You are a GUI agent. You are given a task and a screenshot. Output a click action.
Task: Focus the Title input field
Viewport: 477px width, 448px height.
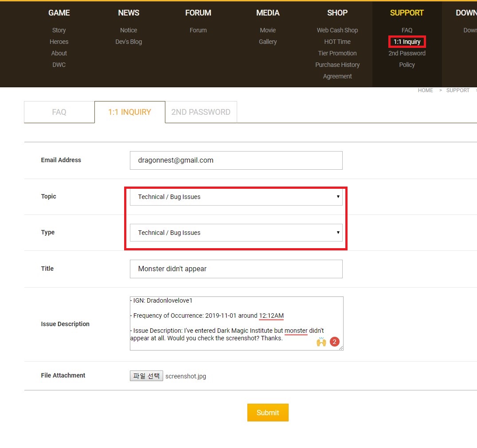tap(236, 269)
